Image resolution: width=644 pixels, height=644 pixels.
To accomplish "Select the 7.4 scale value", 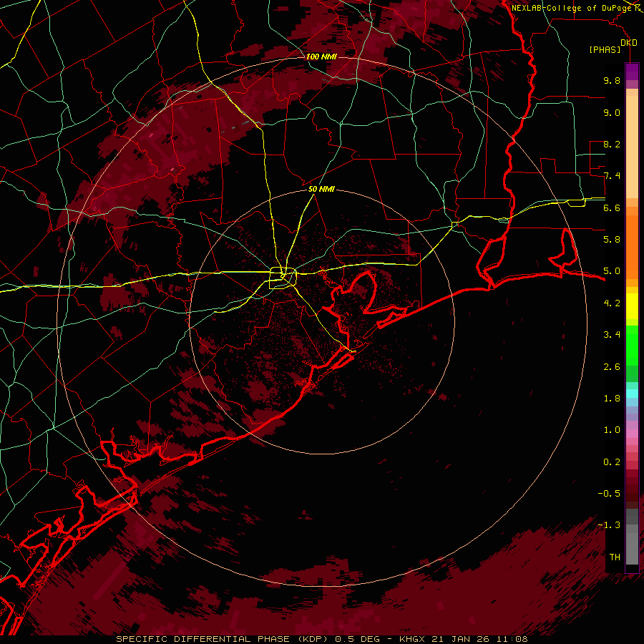I will [x=612, y=176].
